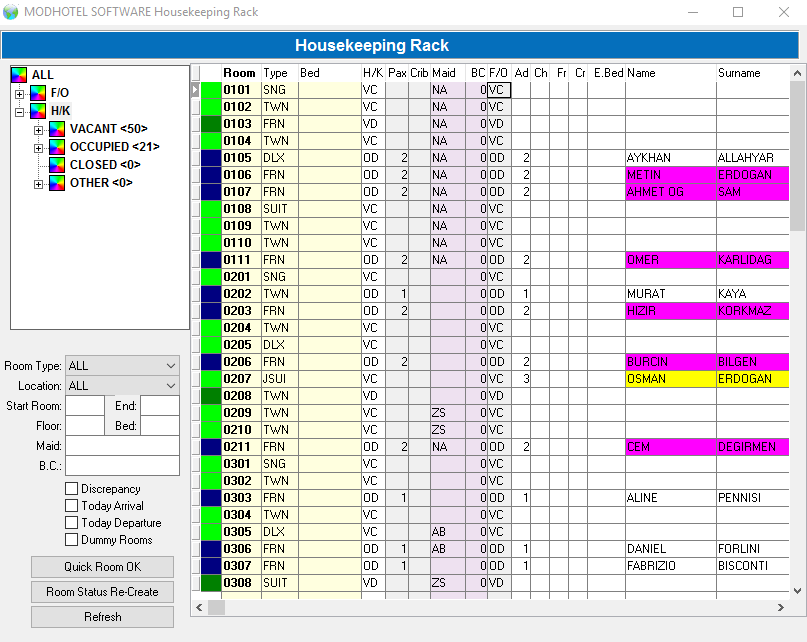Click the Maid column header
The height and width of the screenshot is (642, 807).
(x=443, y=73)
